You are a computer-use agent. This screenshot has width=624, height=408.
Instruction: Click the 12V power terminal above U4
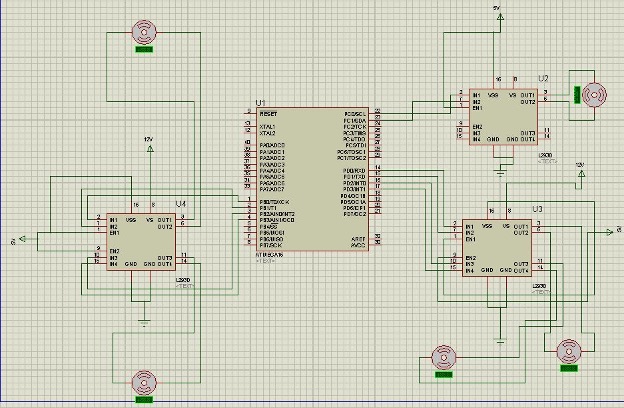coord(150,148)
